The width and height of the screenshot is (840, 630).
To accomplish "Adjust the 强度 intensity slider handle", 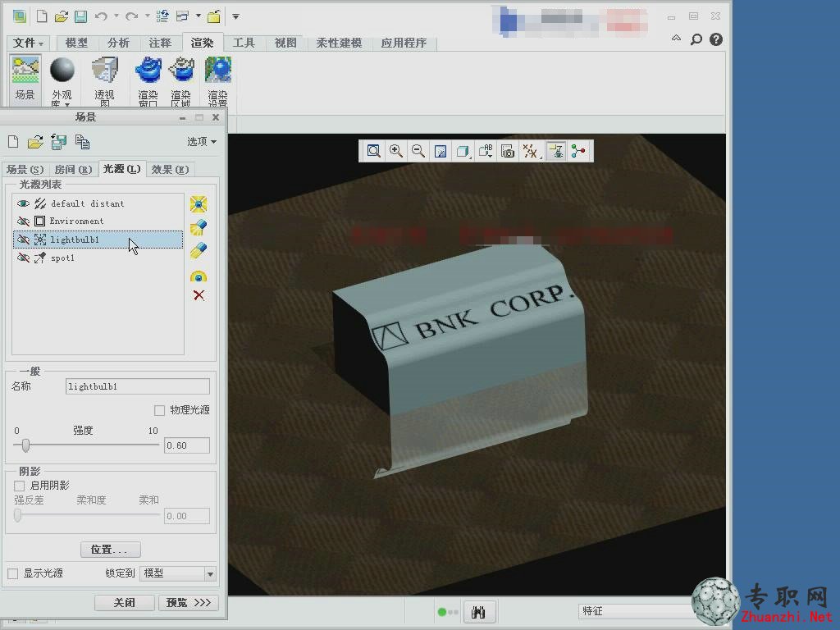I will (25, 445).
